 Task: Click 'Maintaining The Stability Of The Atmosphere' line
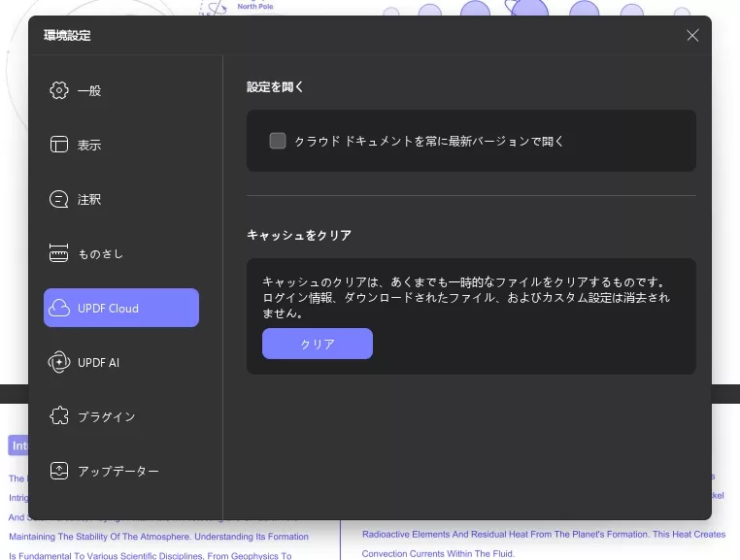pos(158,537)
